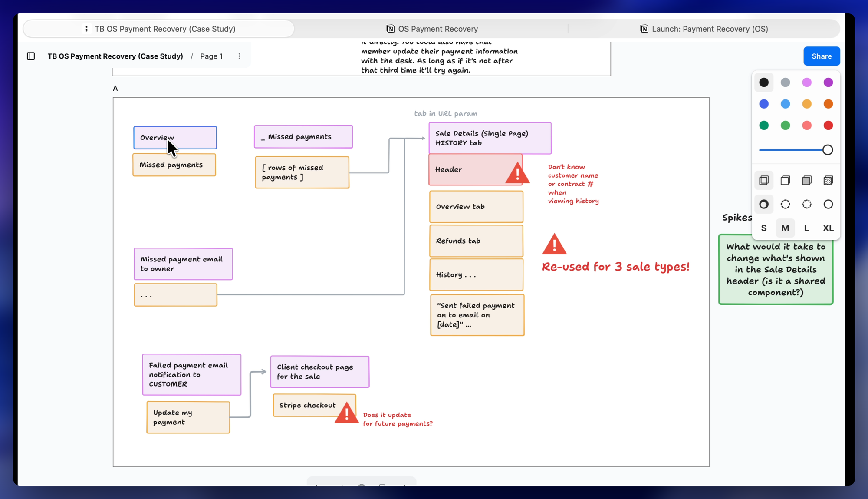Viewport: 868px width, 499px height.
Task: Select the semi fill style icon
Action: click(x=785, y=180)
